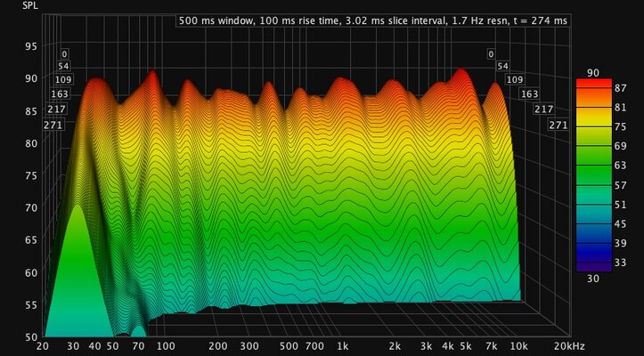Click the 30 minimum value of legend
This screenshot has height=356, width=644.
[x=593, y=279]
